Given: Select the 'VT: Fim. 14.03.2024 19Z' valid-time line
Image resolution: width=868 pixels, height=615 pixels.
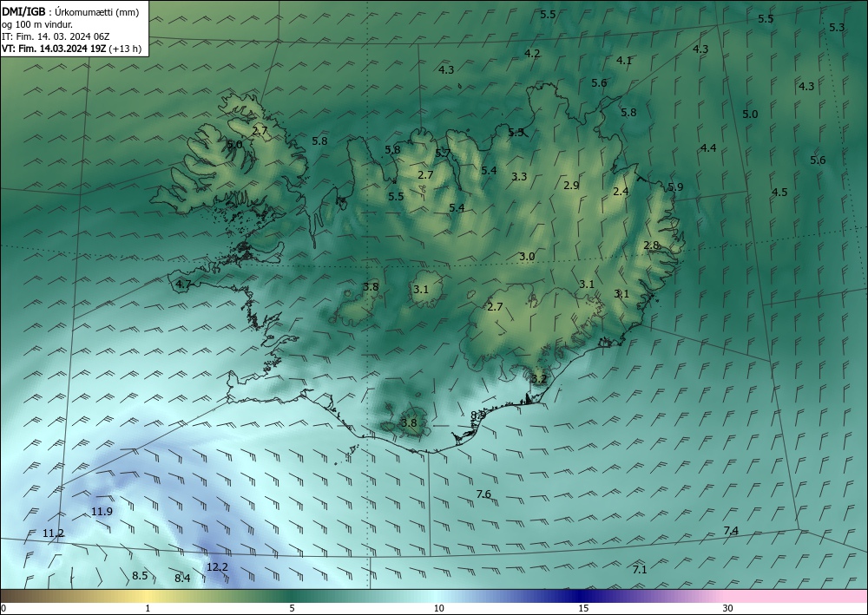Looking at the screenshot, I should (x=54, y=49).
